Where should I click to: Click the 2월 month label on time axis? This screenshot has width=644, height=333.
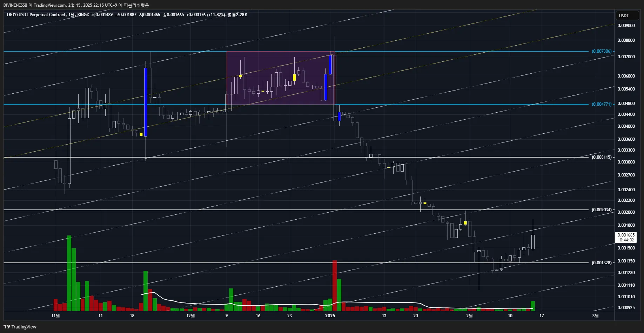(469, 316)
